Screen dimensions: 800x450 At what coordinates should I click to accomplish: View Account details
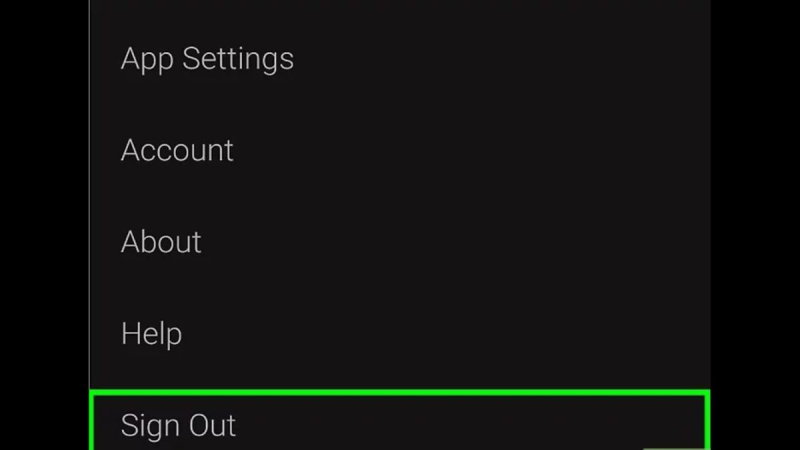click(177, 150)
